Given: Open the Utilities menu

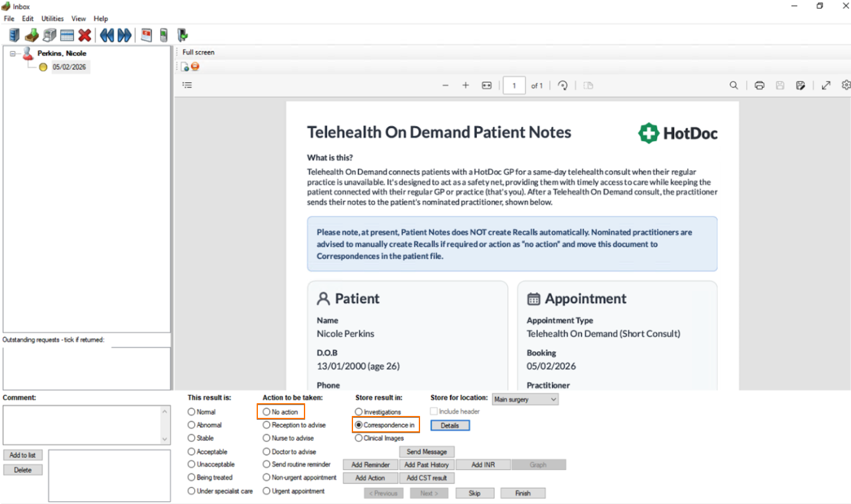Looking at the screenshot, I should (52, 19).
